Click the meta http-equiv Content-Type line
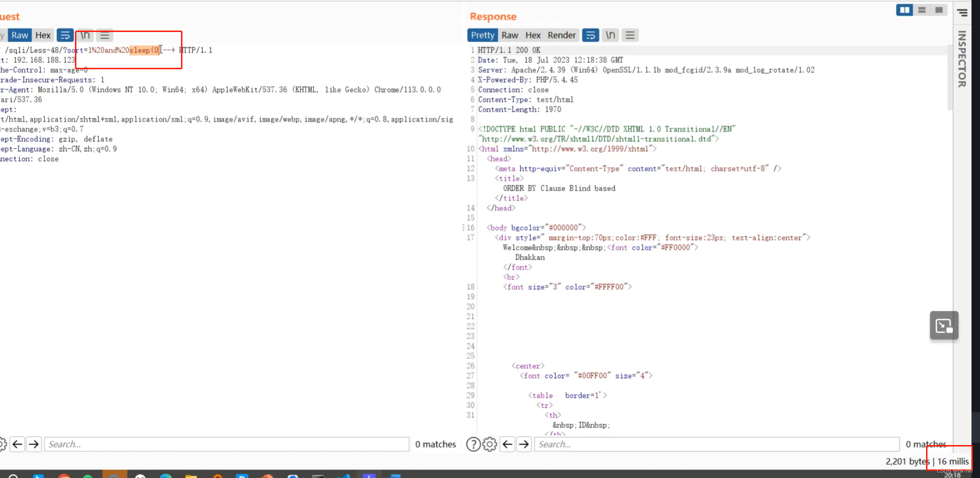The height and width of the screenshot is (478, 980). click(638, 169)
